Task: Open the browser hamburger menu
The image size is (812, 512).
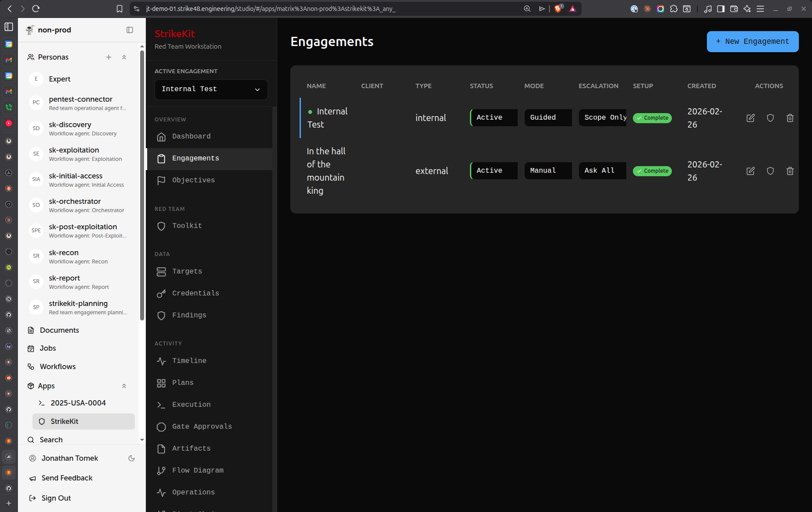Action: click(x=760, y=9)
